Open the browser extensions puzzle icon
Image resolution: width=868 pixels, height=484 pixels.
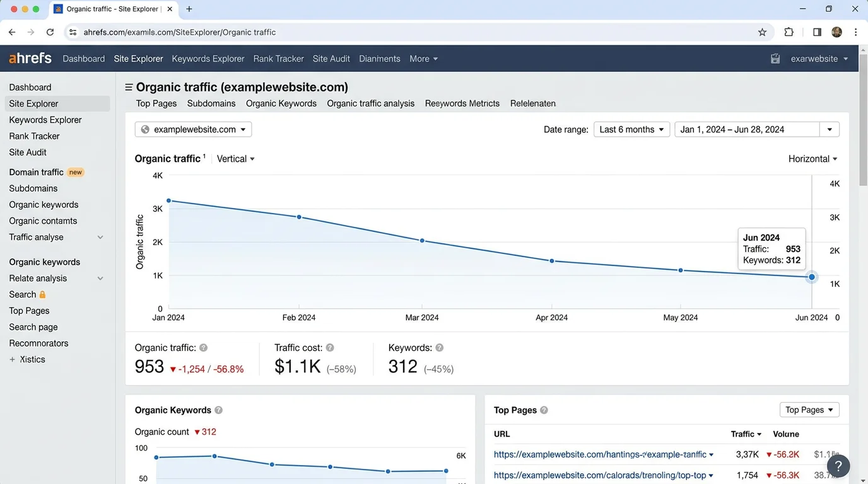(789, 32)
